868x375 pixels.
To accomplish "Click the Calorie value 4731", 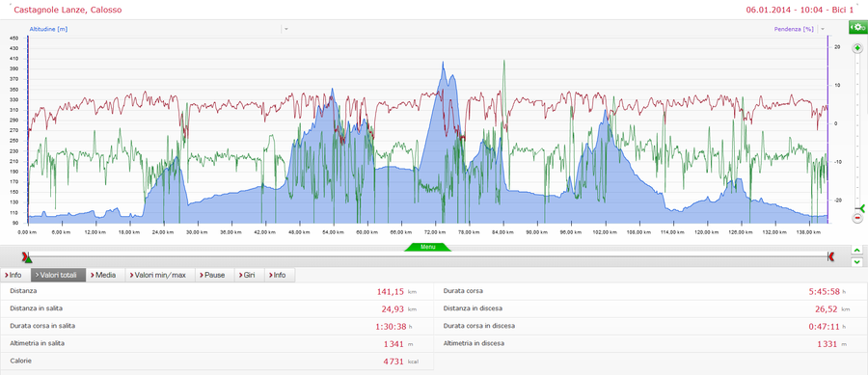I will pos(393,362).
